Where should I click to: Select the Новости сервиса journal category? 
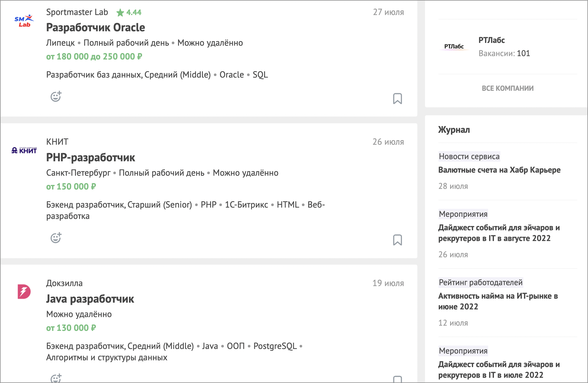click(469, 156)
